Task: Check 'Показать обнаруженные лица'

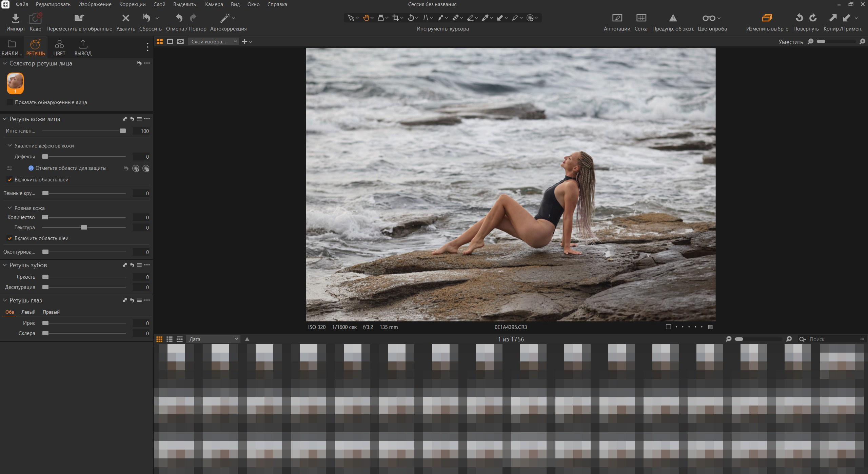Action: click(x=9, y=102)
